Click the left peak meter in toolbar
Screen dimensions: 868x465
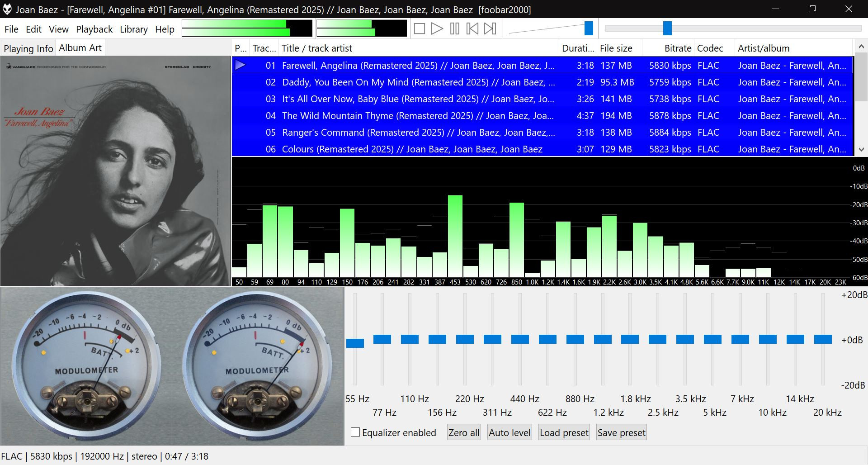(247, 28)
